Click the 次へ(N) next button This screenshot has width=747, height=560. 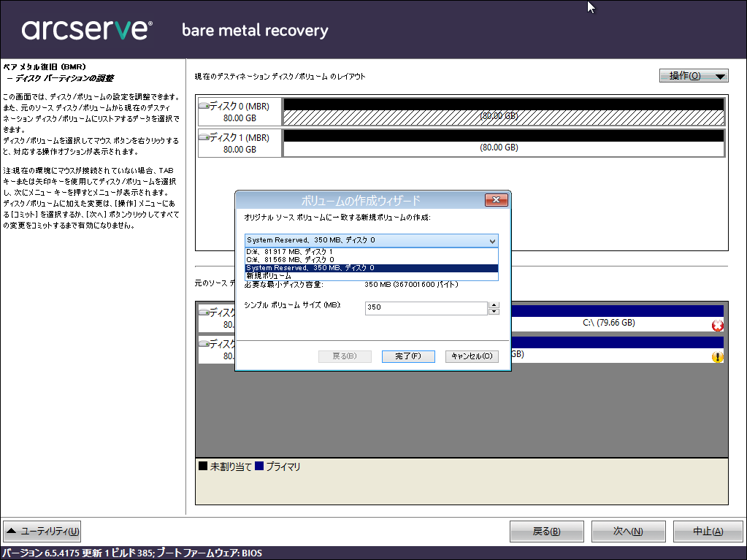(628, 532)
